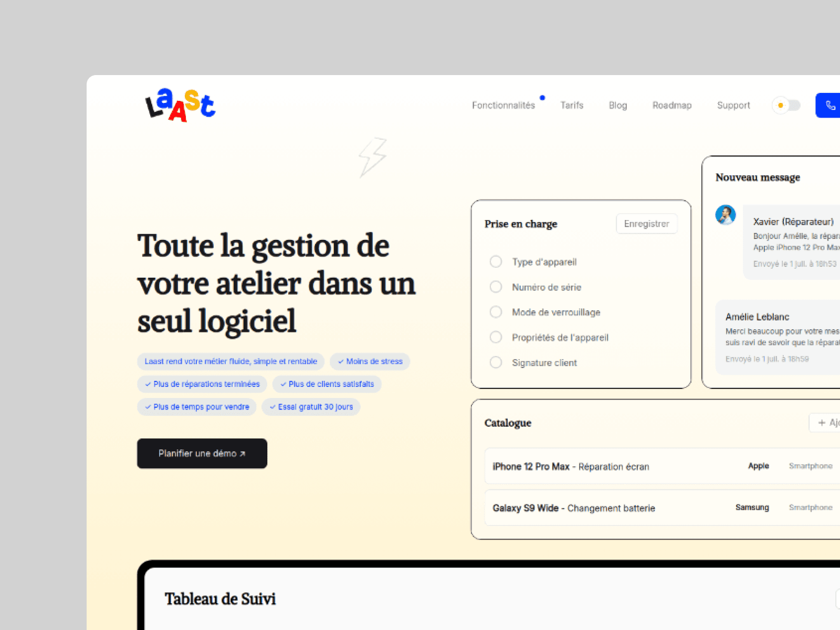Select the Type d'appareil radio button

click(x=496, y=261)
